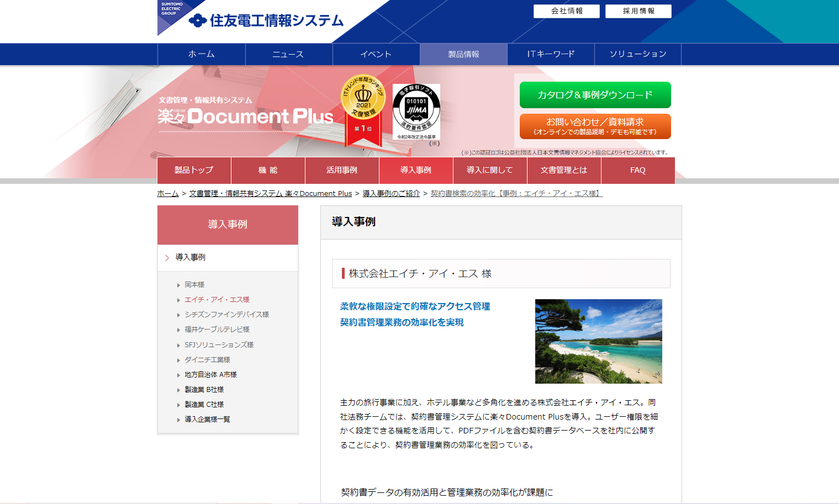Select 福井ケーブルテレビ様 in the sidebar
The image size is (839, 504).
217,330
